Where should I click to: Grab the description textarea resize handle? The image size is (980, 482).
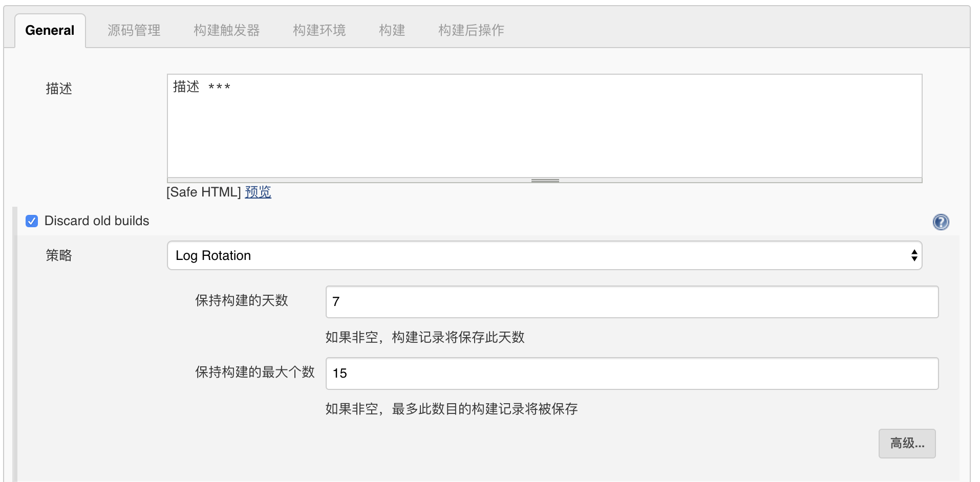tap(545, 180)
